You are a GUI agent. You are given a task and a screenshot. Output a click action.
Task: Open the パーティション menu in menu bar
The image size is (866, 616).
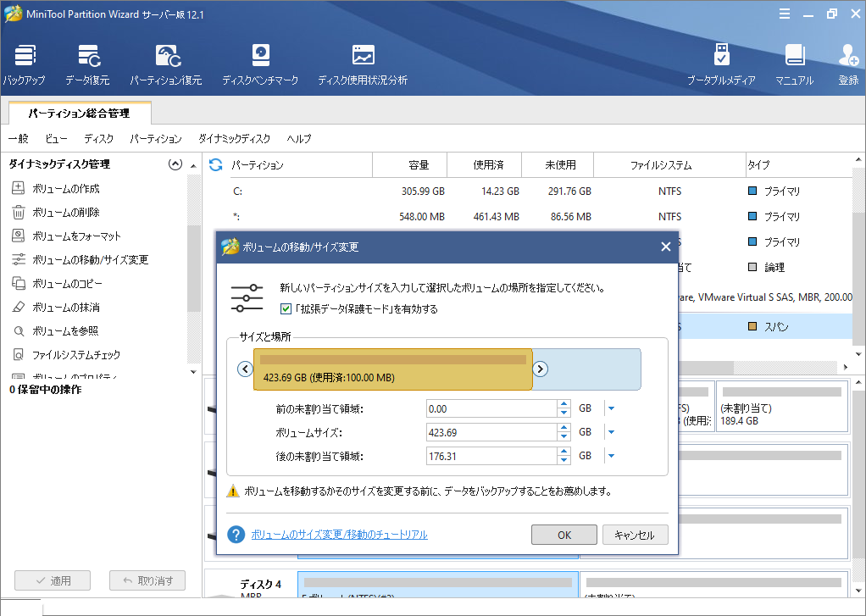point(156,139)
